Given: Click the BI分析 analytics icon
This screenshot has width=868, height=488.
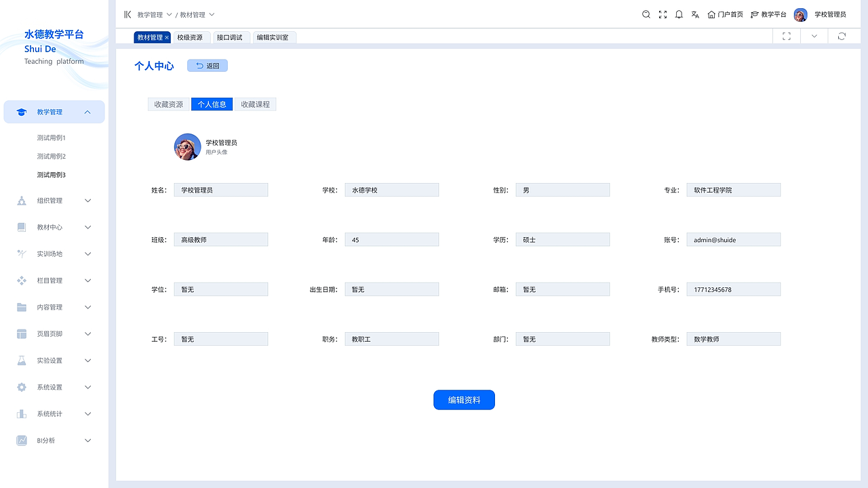Looking at the screenshot, I should 22,441.
